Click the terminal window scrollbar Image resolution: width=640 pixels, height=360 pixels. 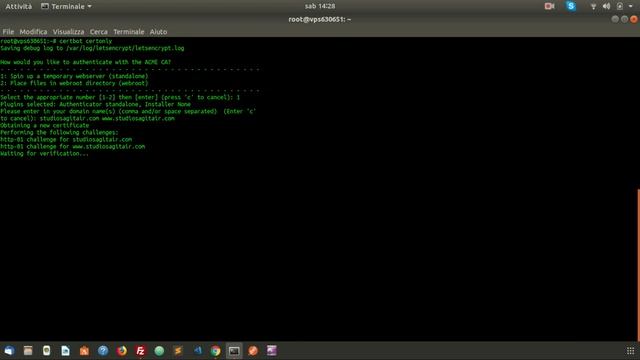(638, 264)
